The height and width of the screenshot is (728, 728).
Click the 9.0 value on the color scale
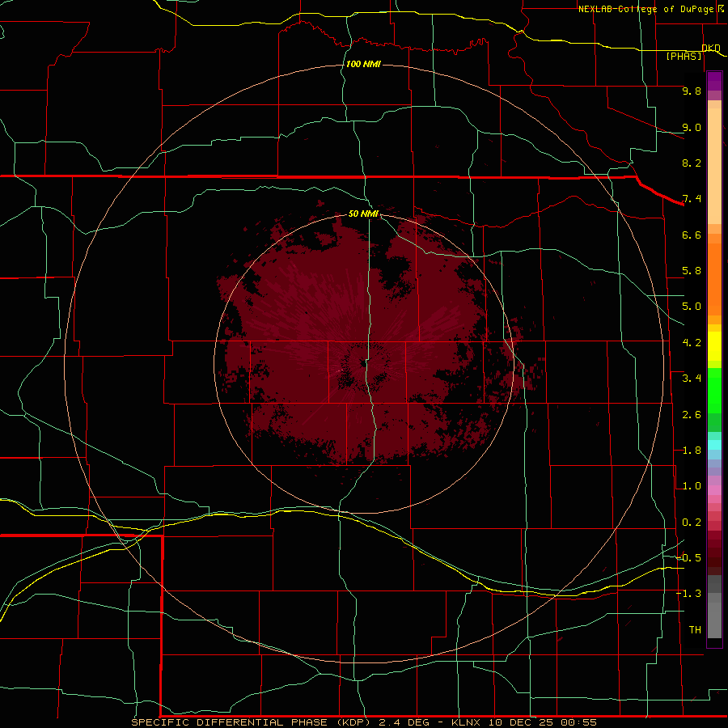[692, 127]
